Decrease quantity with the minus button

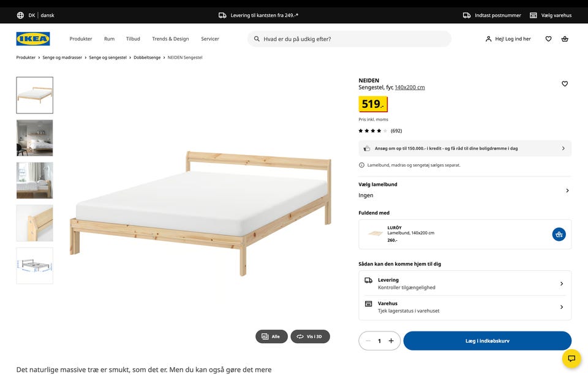point(367,341)
